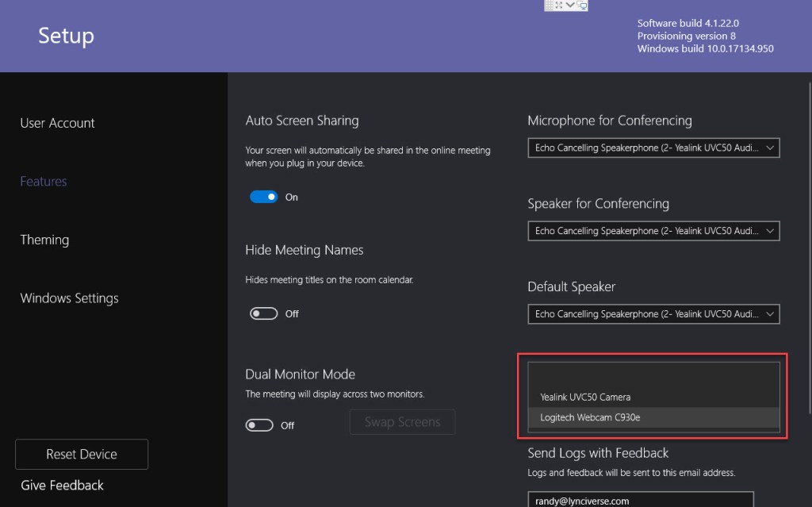This screenshot has height=507, width=812.
Task: Open the Speaker for Conferencing dropdown
Action: 653,231
